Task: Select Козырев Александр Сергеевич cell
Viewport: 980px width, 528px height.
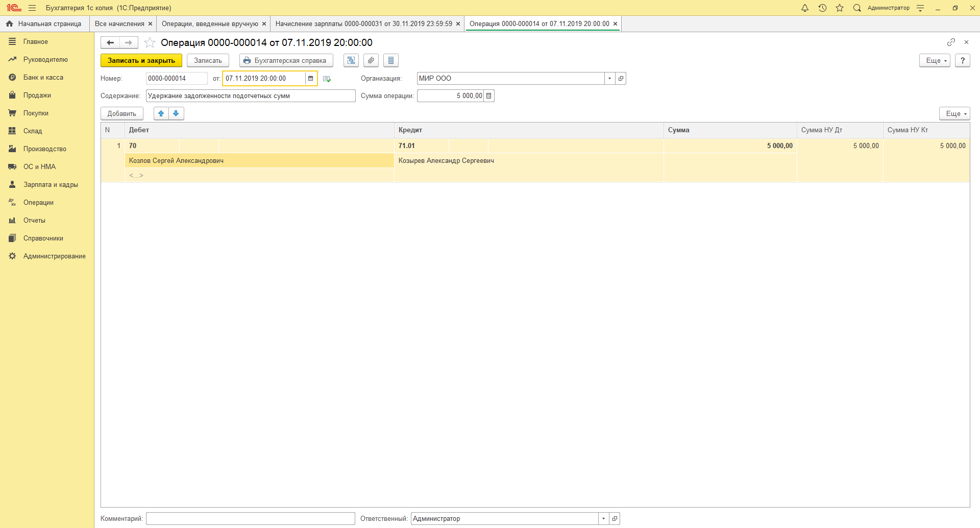Action: [529, 160]
